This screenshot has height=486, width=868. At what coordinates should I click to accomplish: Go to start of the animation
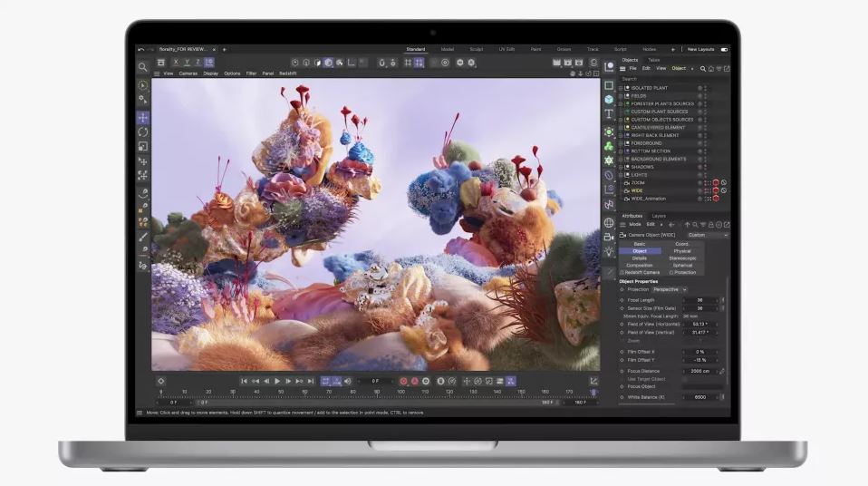pos(244,381)
